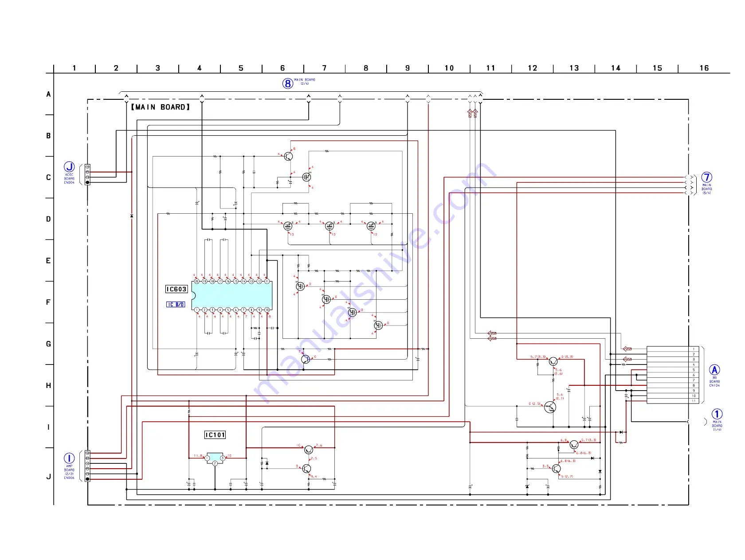Click the circled 1 main board marker
745x560 pixels.
point(717,414)
